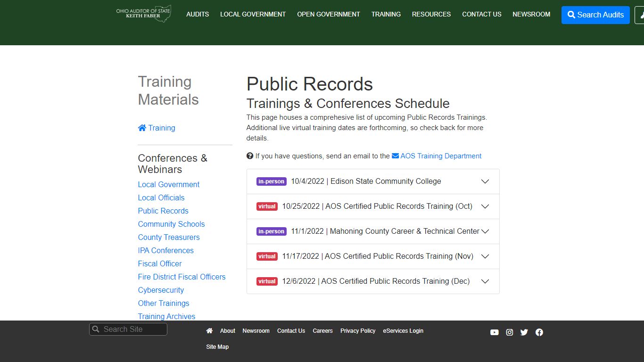Open the eServices Login footer link

point(403,331)
